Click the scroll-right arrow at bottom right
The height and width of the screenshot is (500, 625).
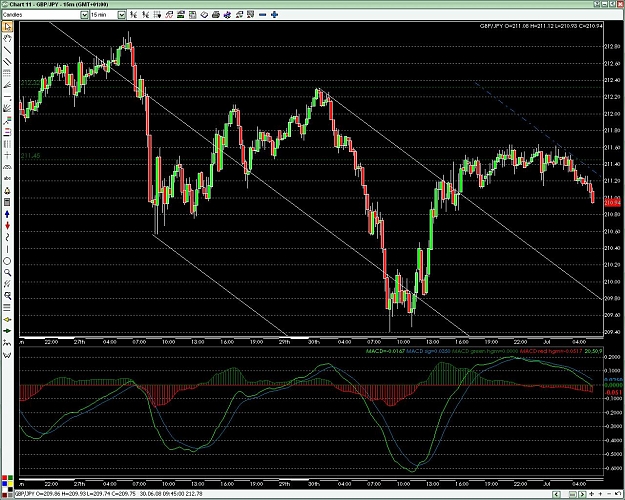[582, 494]
